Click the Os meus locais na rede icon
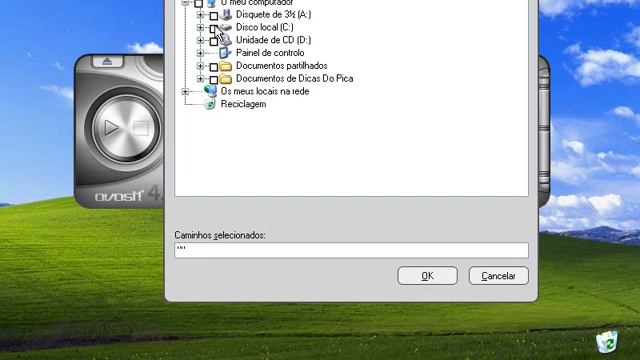The height and width of the screenshot is (360, 640). 210,91
